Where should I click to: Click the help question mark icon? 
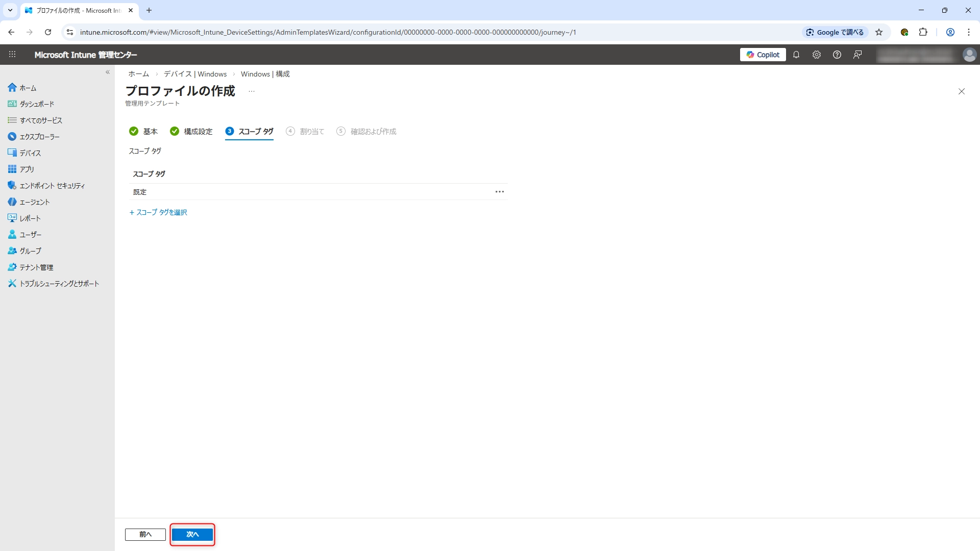click(x=837, y=55)
